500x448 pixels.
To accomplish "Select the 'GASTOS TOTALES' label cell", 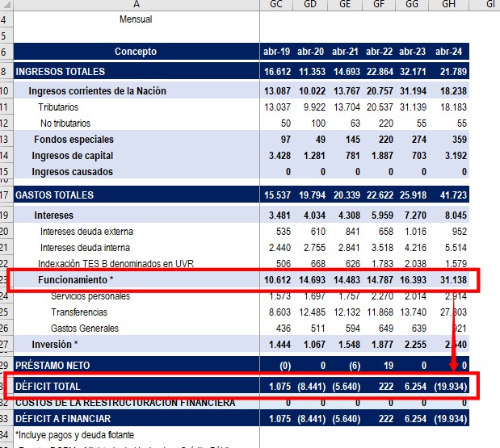I will coord(137,195).
